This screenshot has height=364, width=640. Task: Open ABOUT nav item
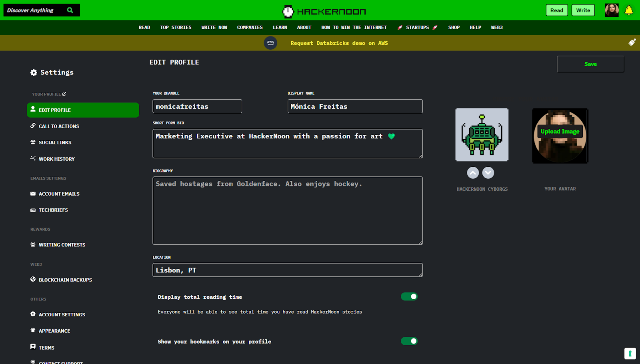pyautogui.click(x=304, y=28)
